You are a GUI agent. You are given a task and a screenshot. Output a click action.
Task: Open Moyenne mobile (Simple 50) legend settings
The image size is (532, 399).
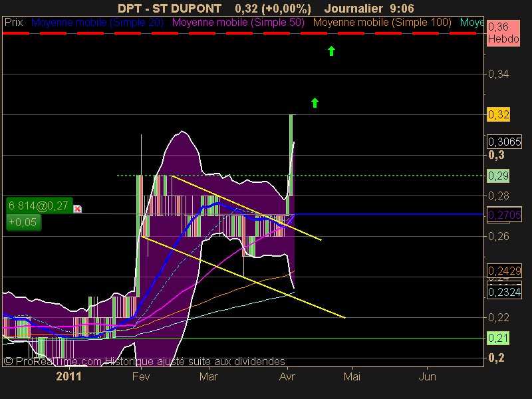point(238,23)
